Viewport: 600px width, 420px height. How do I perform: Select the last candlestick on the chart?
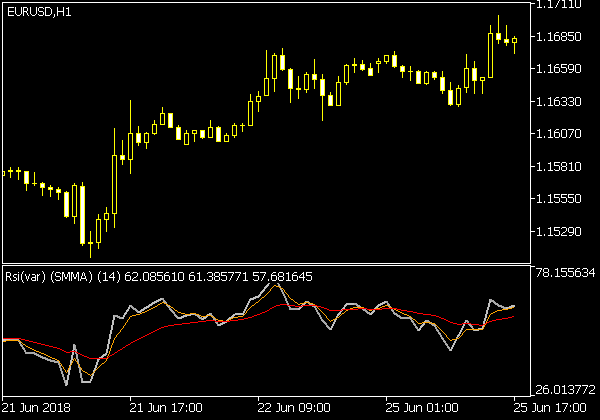pos(515,41)
